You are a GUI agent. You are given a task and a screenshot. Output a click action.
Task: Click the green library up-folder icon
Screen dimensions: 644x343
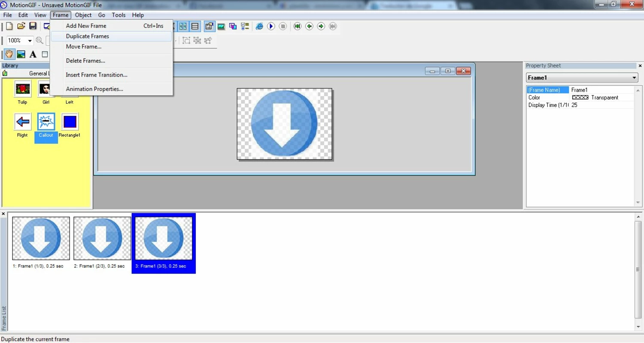click(x=5, y=73)
